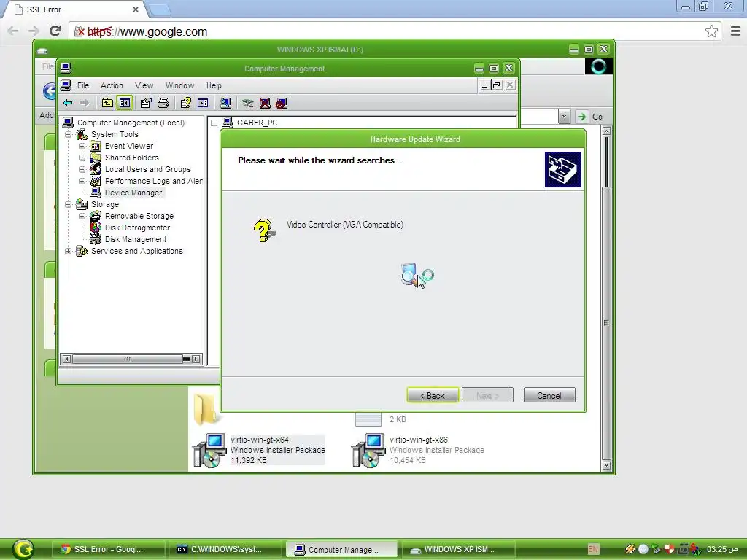Click the hardware wizard banner icon
This screenshot has width=747, height=560.
pos(562,169)
